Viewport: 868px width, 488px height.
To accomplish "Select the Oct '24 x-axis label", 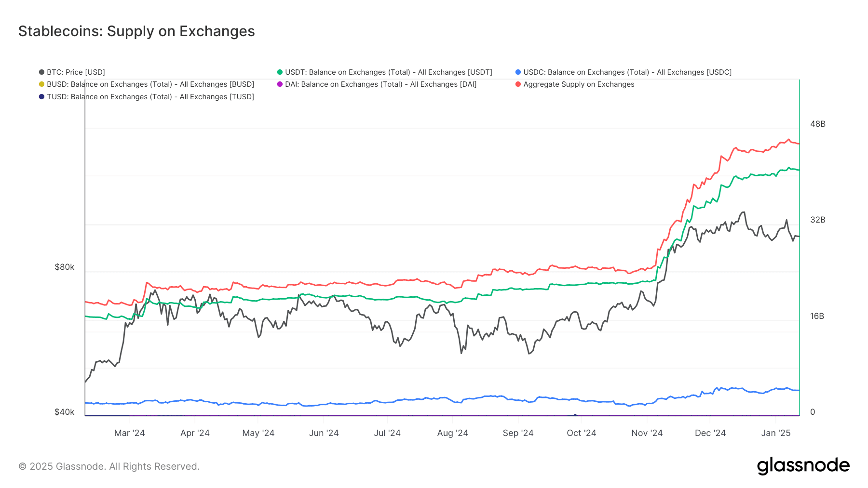I will point(581,433).
